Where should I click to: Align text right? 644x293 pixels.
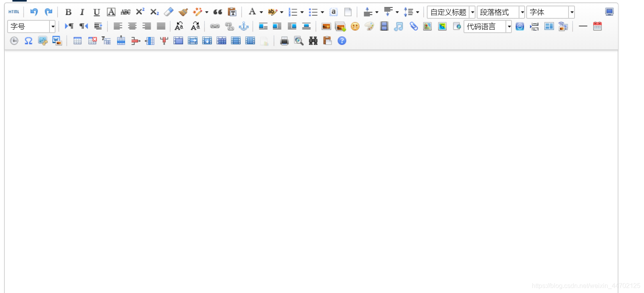coord(147,26)
